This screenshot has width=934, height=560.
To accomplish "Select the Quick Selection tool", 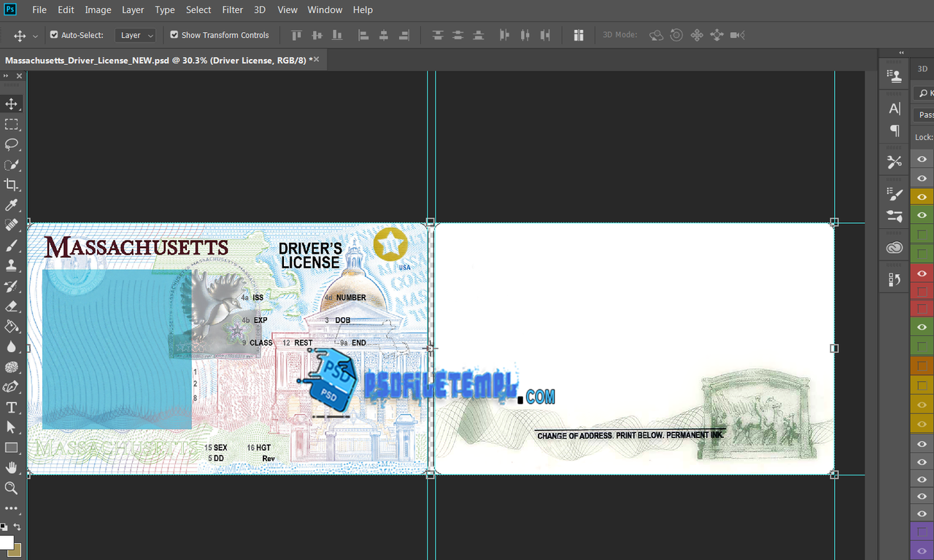I will point(12,165).
